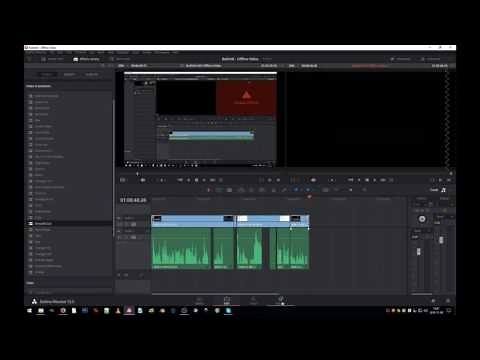Play the timeline viewer forward
The width and height of the screenshot is (480, 360).
click(375, 180)
